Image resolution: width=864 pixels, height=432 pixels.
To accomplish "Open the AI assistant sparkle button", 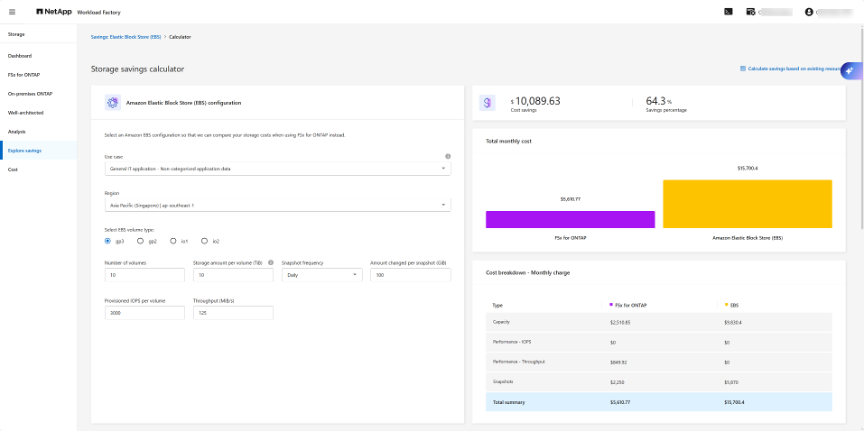I will click(x=850, y=71).
